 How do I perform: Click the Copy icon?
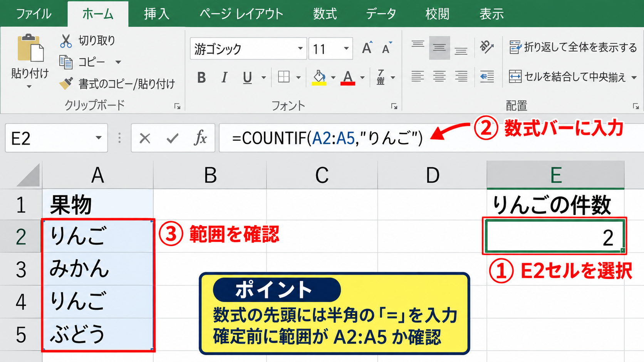(x=66, y=62)
